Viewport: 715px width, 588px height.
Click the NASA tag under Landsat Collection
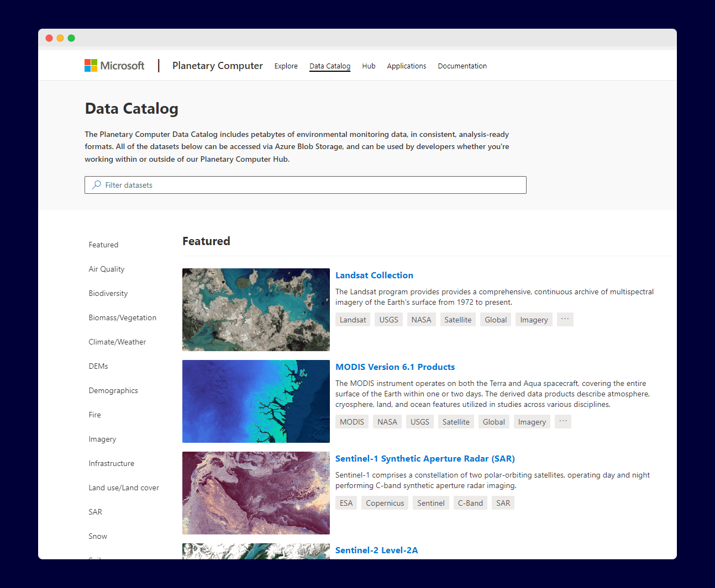tap(421, 319)
